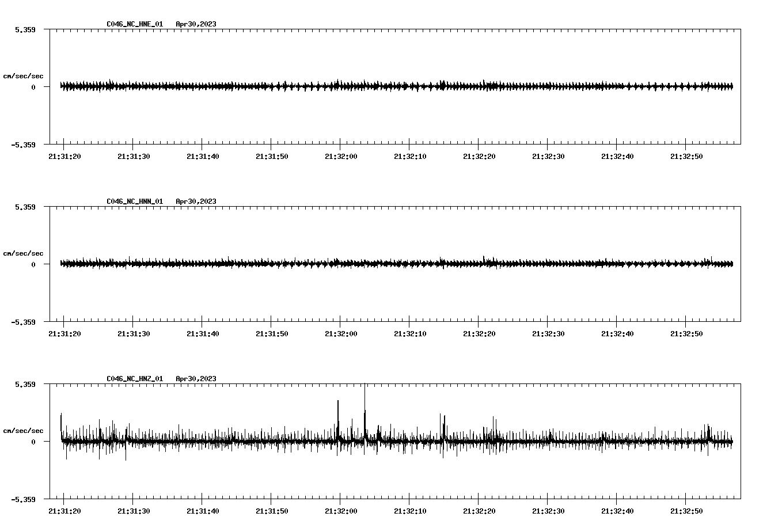This screenshot has height=532, width=782.
Task: Click the largest spike near 21:32:03 on HNZ trace
Action: (365, 397)
